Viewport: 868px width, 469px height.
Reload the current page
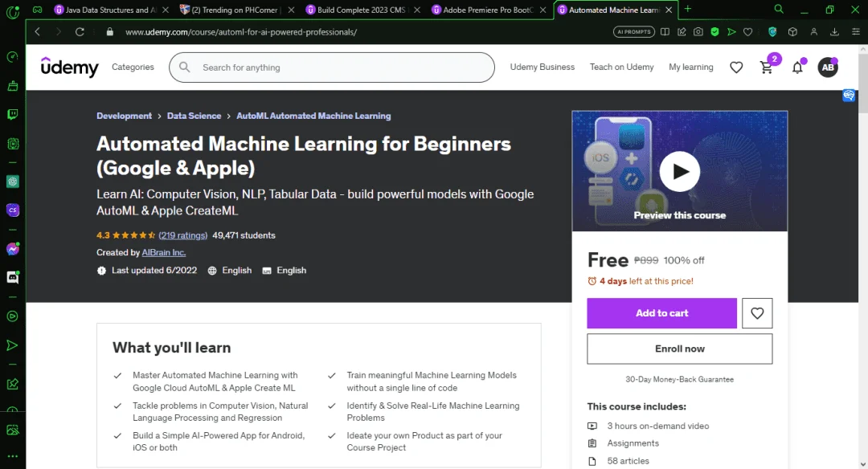80,32
